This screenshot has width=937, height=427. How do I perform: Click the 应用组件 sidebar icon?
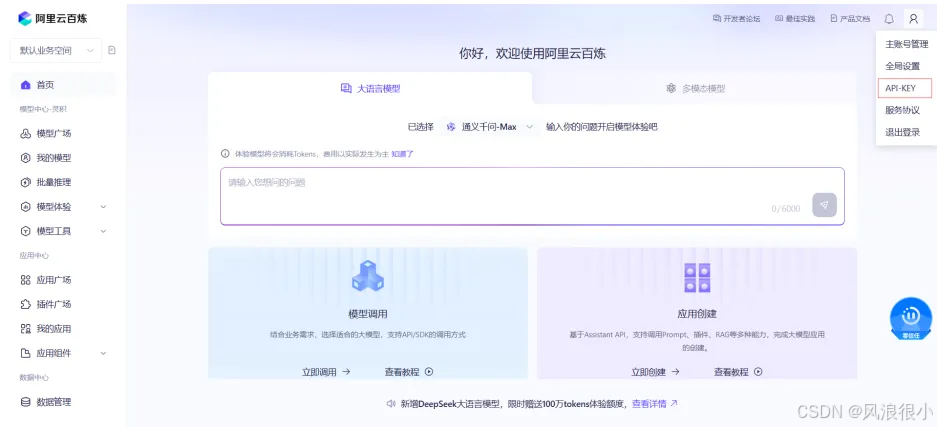pos(26,354)
